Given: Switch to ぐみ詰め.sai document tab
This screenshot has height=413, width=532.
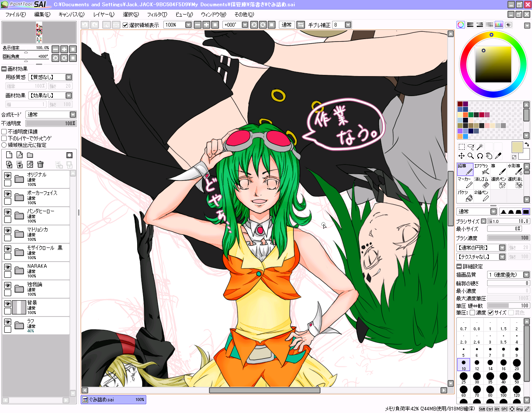Looking at the screenshot, I should [113, 400].
